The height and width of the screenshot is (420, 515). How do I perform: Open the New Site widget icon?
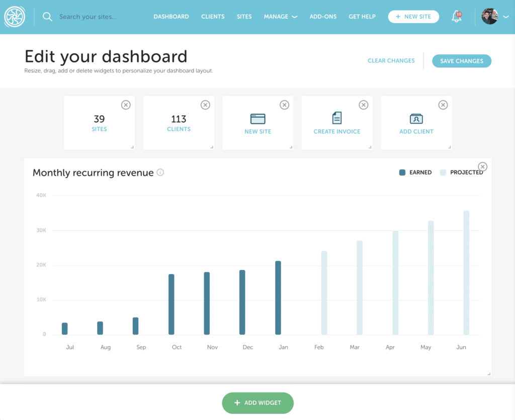pyautogui.click(x=257, y=119)
